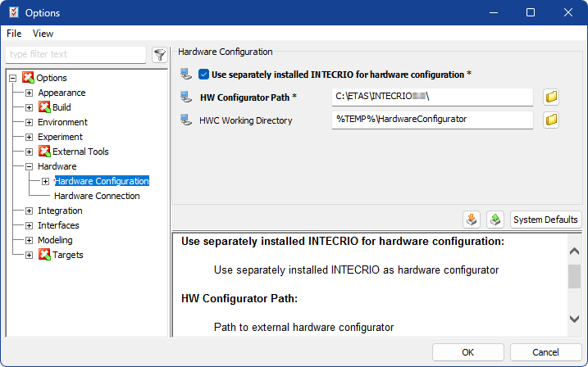Click the External Tools node icon

tap(44, 152)
